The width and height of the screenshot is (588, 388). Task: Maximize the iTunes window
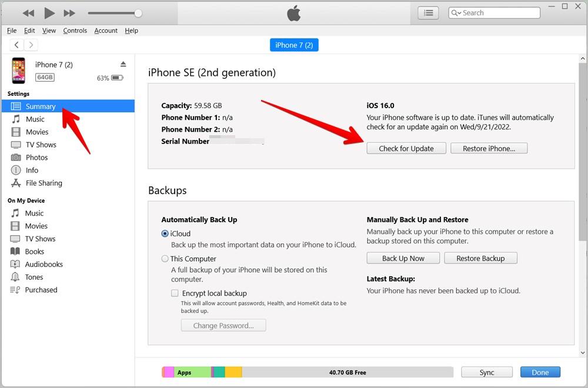pos(564,6)
